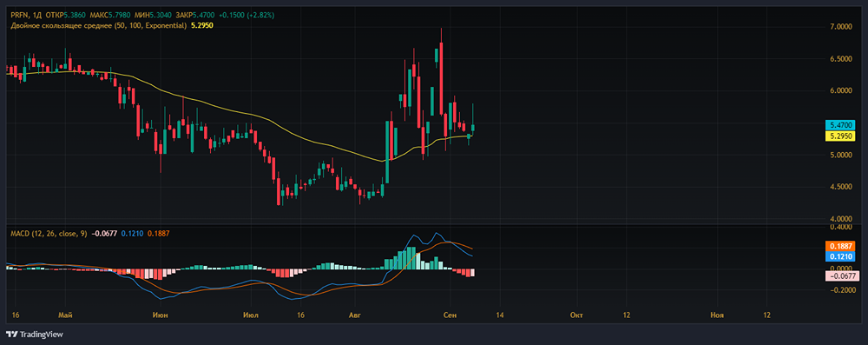Click the +0.1500 (+2.82%) change value

click(246, 15)
